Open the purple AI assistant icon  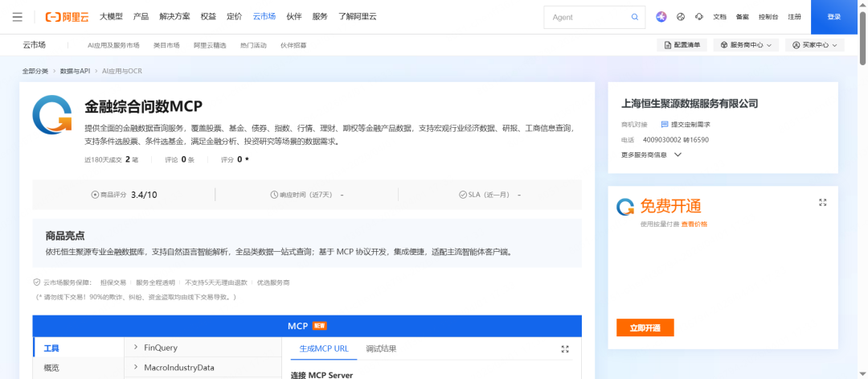click(x=661, y=17)
